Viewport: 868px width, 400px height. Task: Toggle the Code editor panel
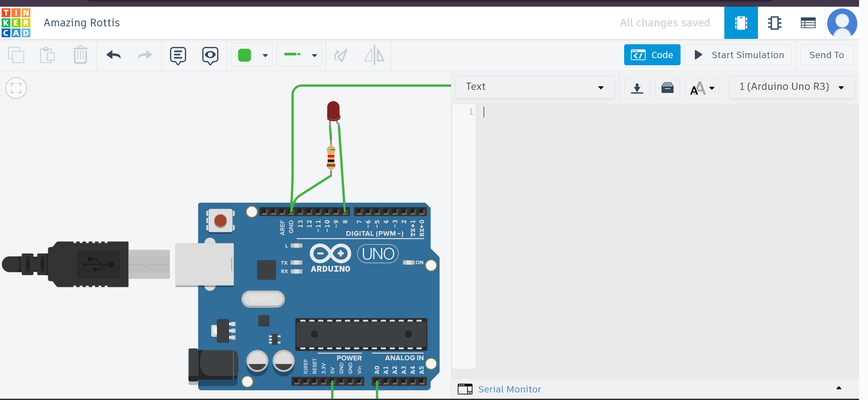652,55
